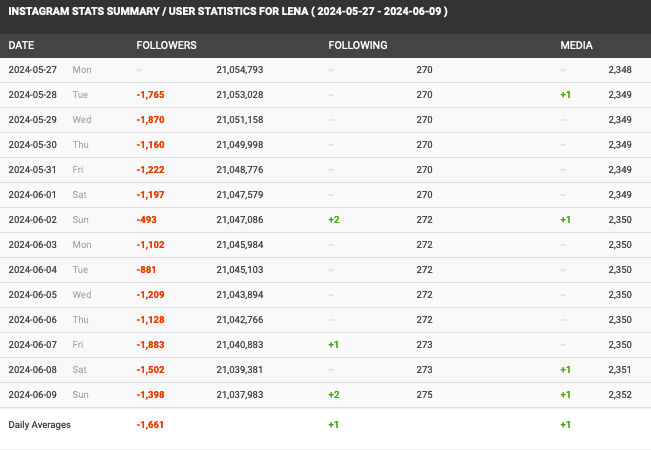Click the DATE column header
Viewport: 651px width, 450px height.
(21, 45)
